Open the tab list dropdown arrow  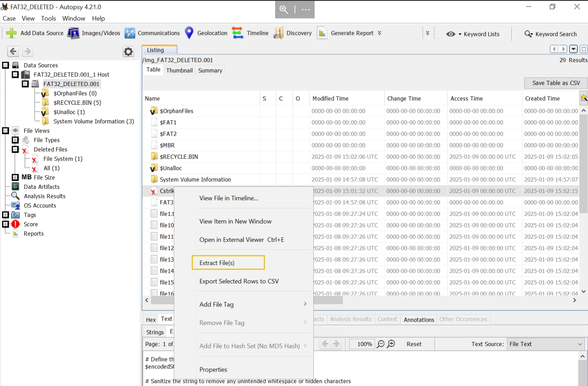click(x=573, y=49)
